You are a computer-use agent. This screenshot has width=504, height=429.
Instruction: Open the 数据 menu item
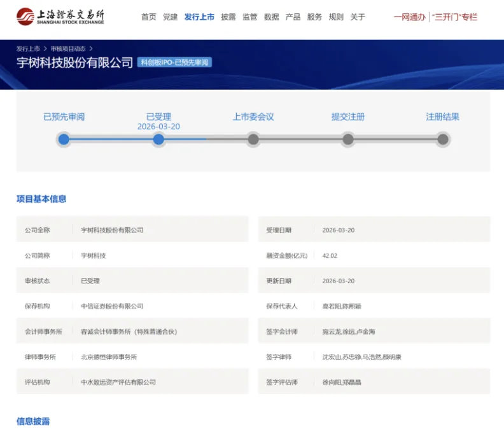[271, 17]
